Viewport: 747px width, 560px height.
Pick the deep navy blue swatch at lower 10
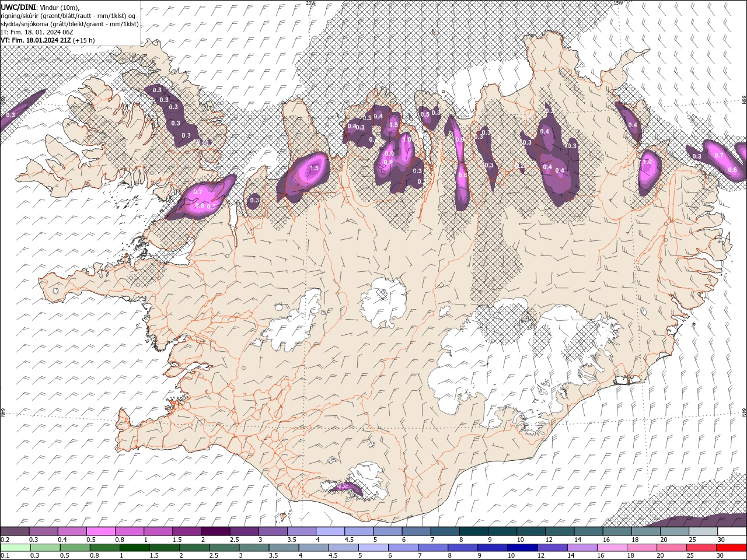523,548
